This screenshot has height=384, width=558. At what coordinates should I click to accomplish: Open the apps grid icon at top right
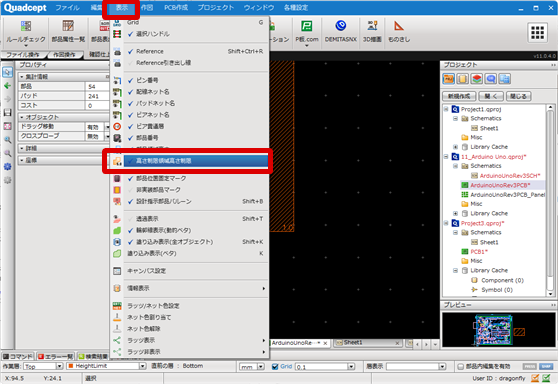pyautogui.click(x=537, y=32)
